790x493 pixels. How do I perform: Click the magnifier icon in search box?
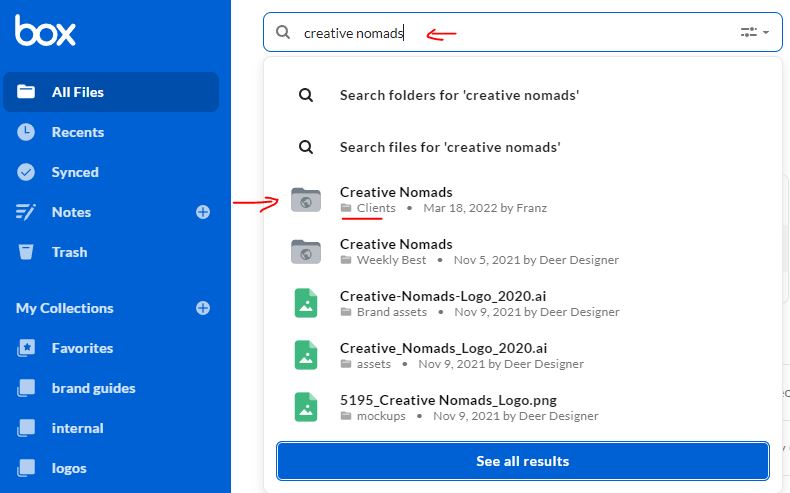283,32
